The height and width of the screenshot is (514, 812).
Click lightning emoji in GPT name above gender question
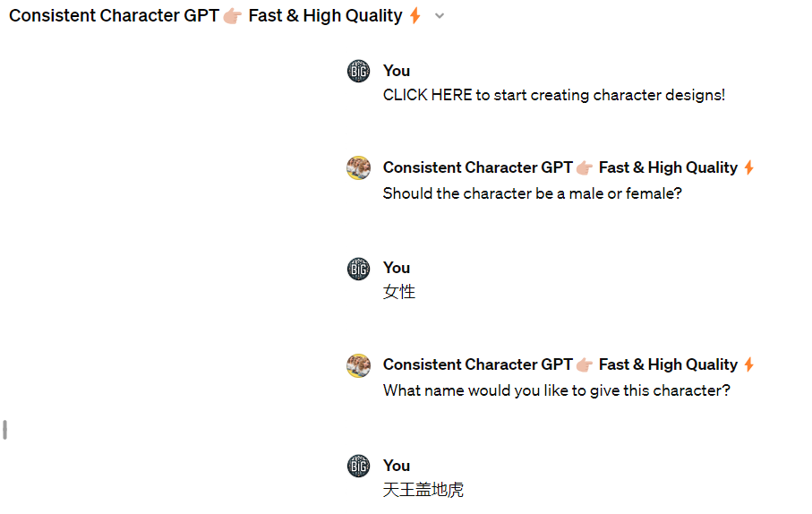coord(749,167)
